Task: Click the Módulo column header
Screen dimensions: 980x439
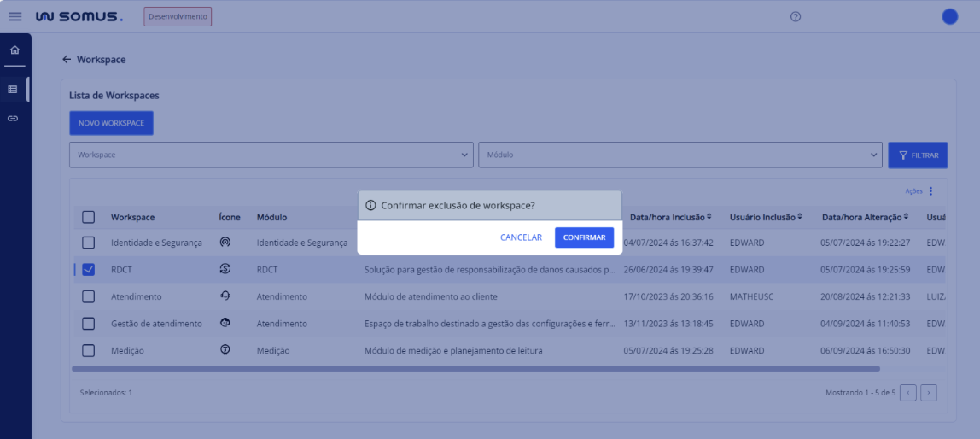Action: 271,217
